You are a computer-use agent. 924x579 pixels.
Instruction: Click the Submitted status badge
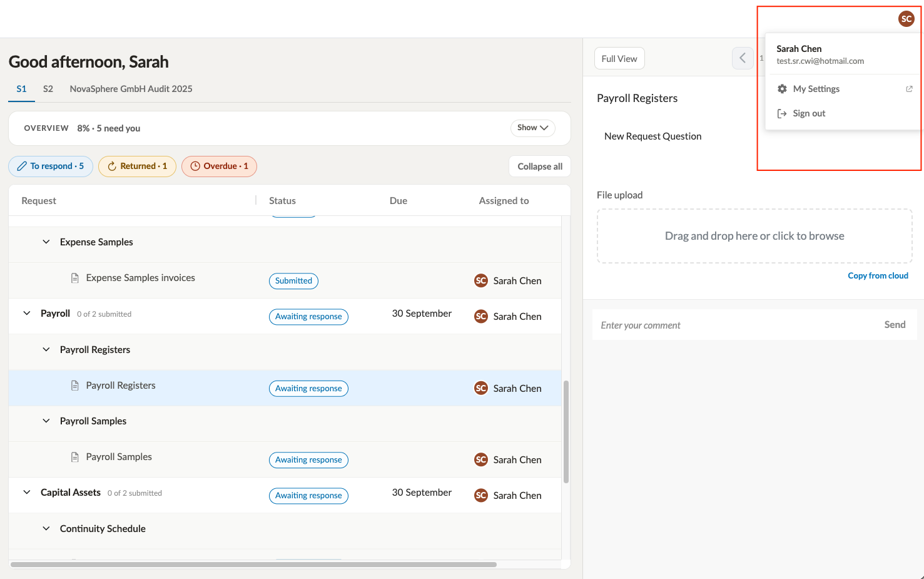pos(293,280)
